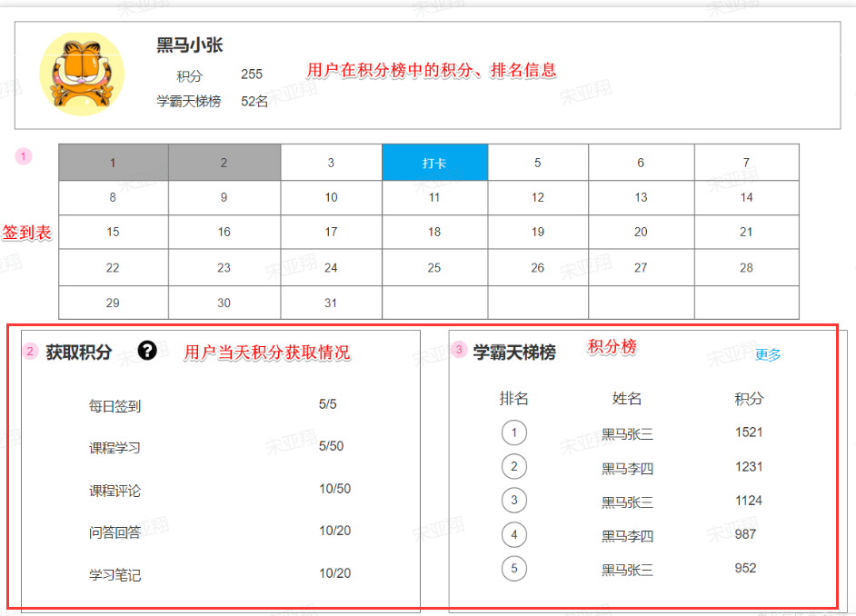Screen dimensions: 856x616
Task: Click rank circle 5 in leaderboard
Action: (x=513, y=569)
